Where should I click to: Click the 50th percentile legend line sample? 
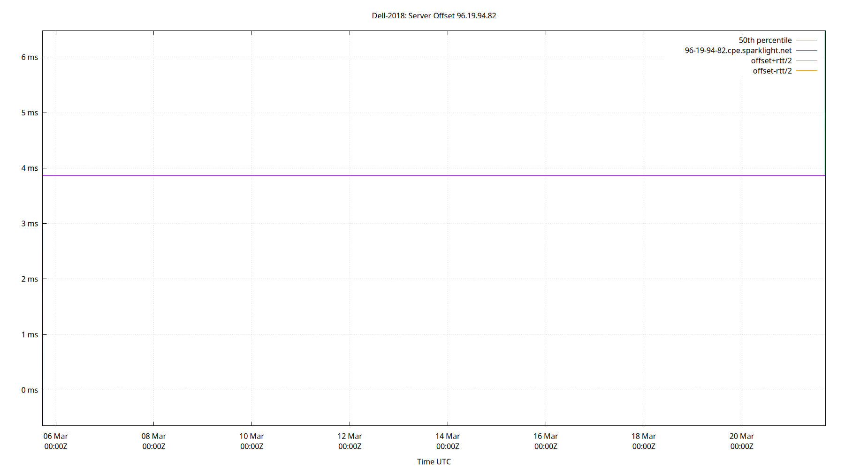point(806,40)
